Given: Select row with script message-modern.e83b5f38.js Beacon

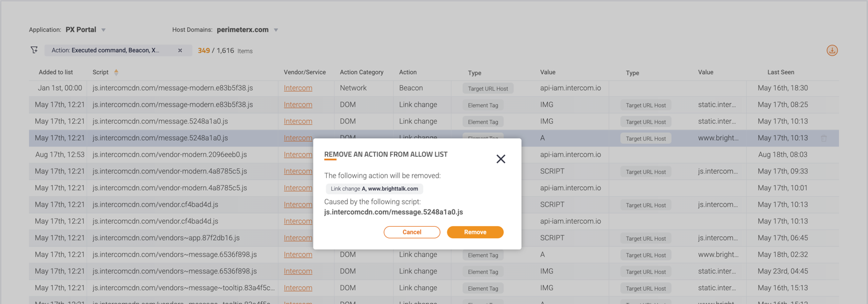Looking at the screenshot, I should 172,88.
